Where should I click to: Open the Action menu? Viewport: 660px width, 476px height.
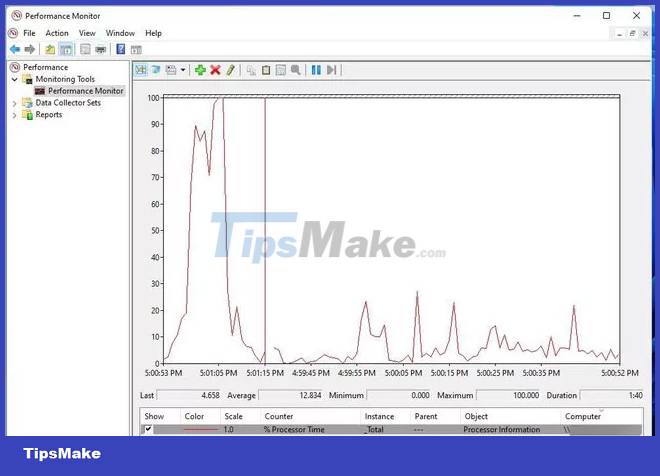coord(57,33)
